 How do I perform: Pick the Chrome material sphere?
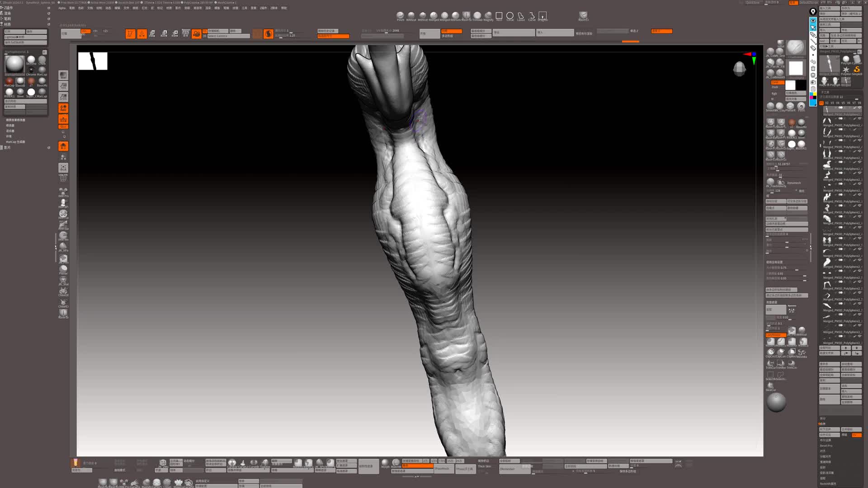click(x=31, y=70)
